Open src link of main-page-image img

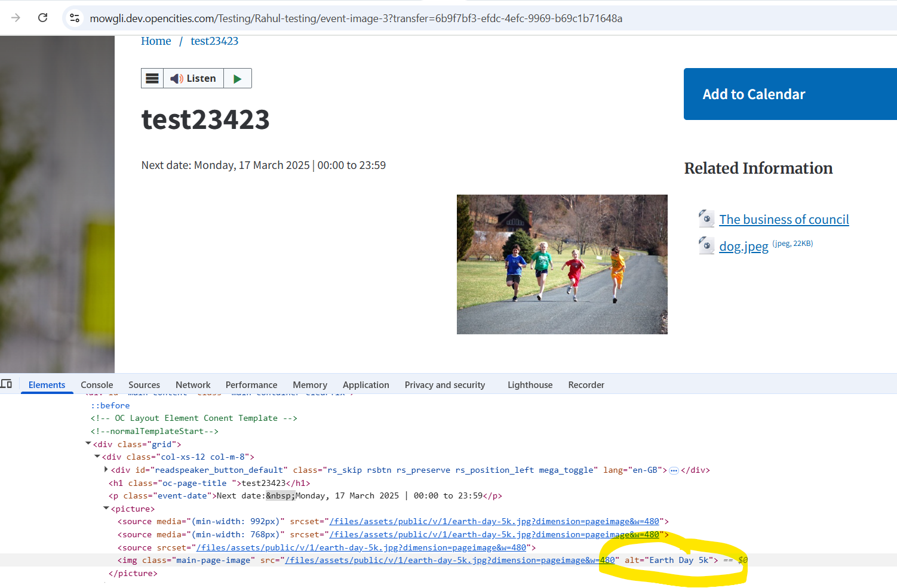pos(450,561)
